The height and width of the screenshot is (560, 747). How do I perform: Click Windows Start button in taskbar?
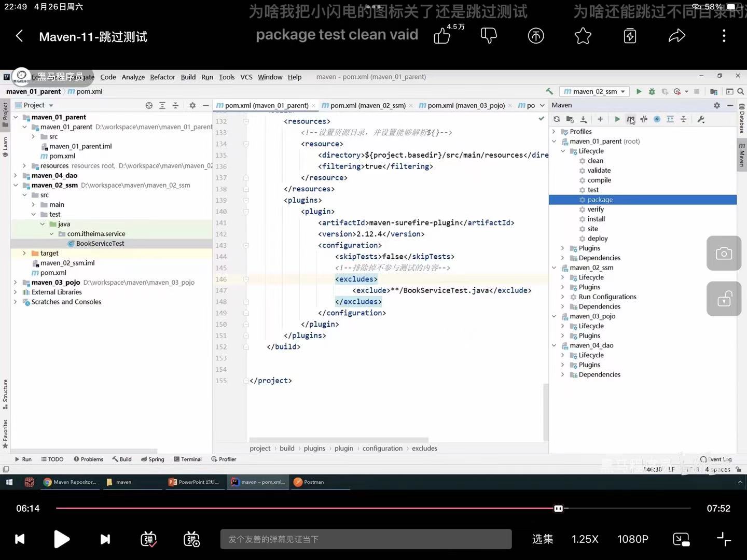[9, 482]
